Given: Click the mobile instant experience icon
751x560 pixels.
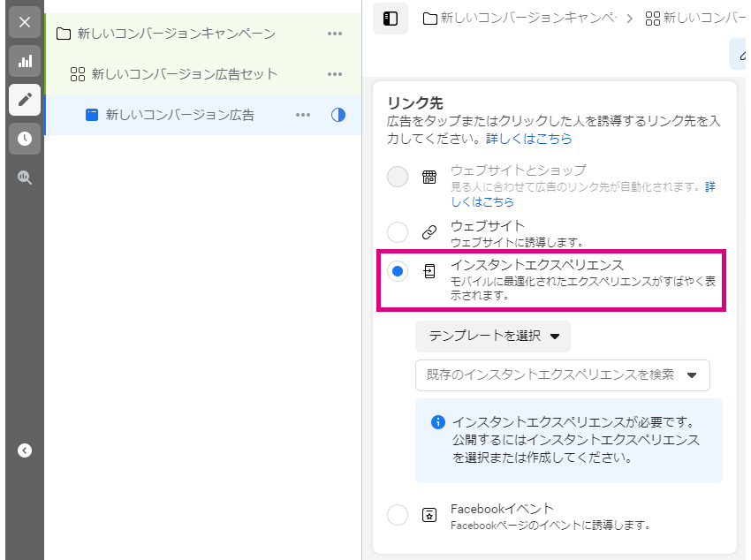Looking at the screenshot, I should (429, 271).
